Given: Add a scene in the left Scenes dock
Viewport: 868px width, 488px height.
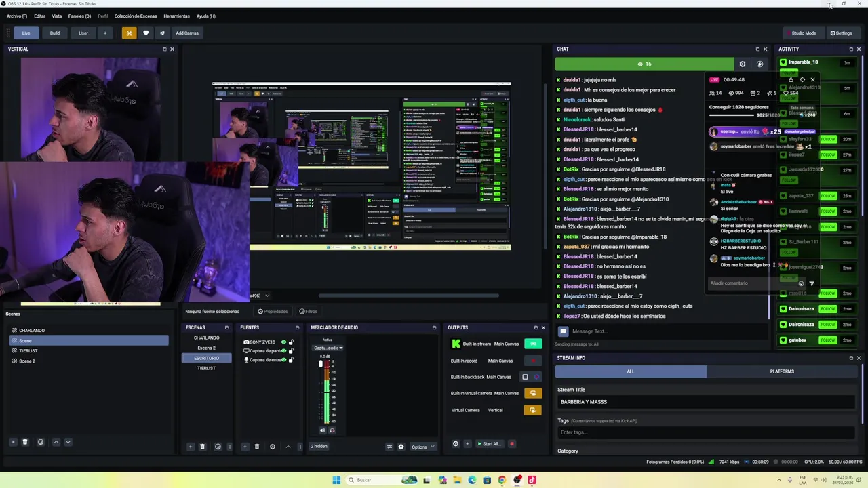Looking at the screenshot, I should tap(13, 442).
